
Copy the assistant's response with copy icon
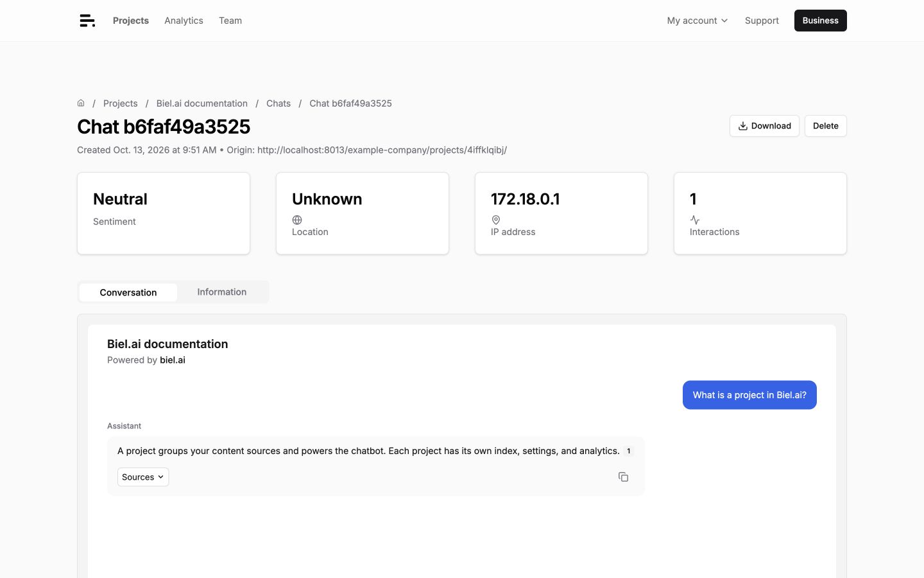(x=623, y=477)
